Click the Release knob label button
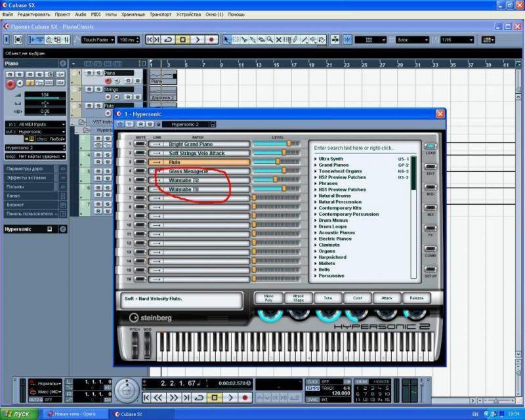 [416, 298]
